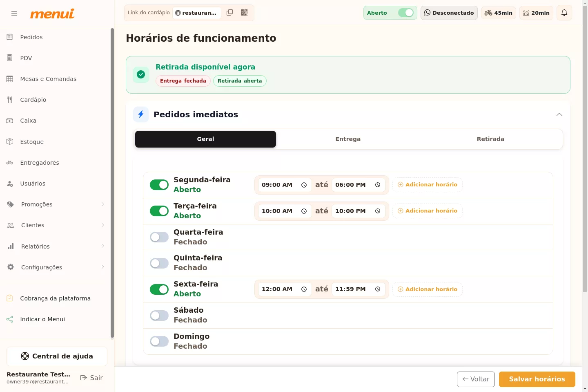
Task: Click the Segunda-feira opening time clock icon
Action: (x=304, y=185)
